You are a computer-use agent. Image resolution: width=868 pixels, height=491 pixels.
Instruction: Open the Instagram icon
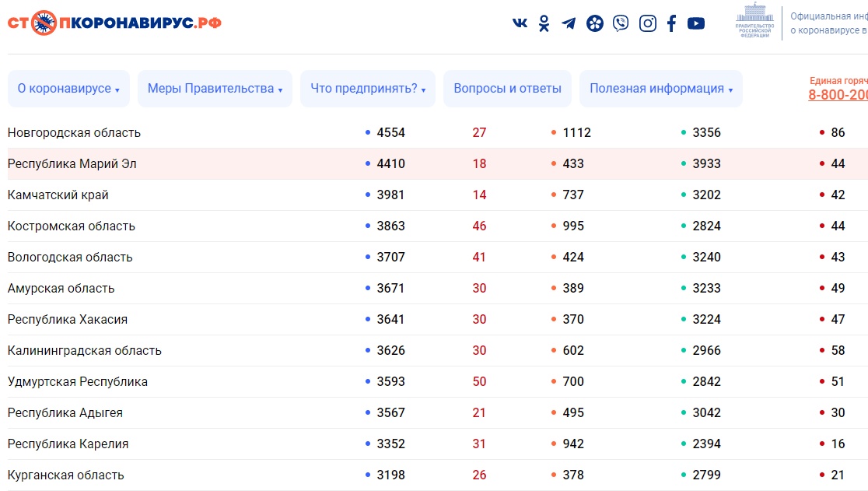pyautogui.click(x=647, y=23)
